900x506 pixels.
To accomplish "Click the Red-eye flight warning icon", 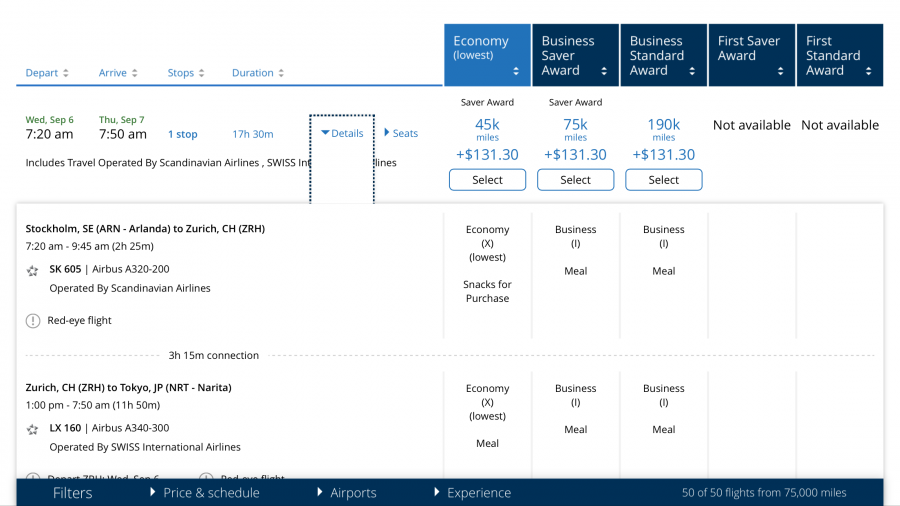I will (33, 321).
